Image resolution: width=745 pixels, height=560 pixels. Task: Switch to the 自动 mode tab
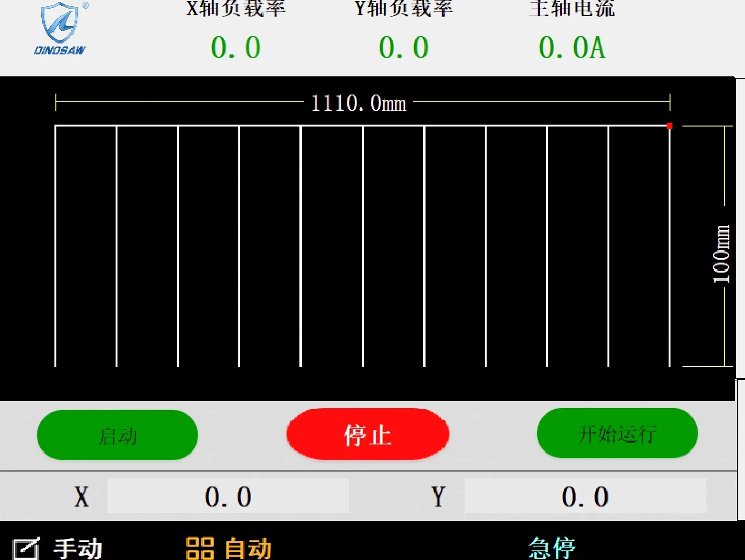click(248, 548)
